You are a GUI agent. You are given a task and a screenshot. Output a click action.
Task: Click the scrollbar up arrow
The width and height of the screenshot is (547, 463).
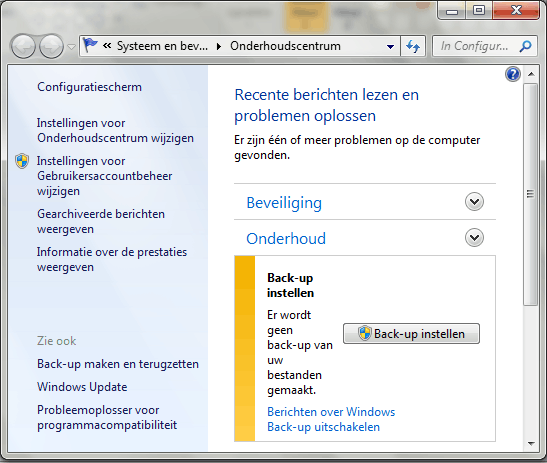(531, 74)
